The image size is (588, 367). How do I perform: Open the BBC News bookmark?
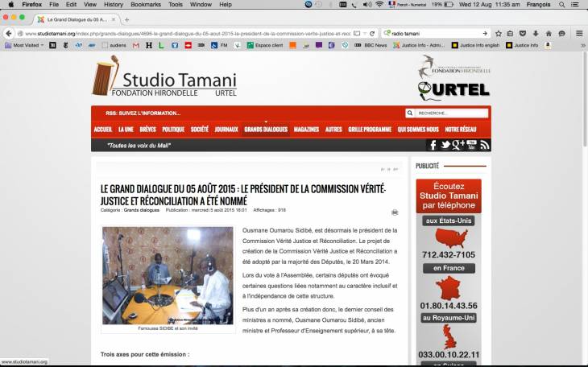click(x=371, y=45)
